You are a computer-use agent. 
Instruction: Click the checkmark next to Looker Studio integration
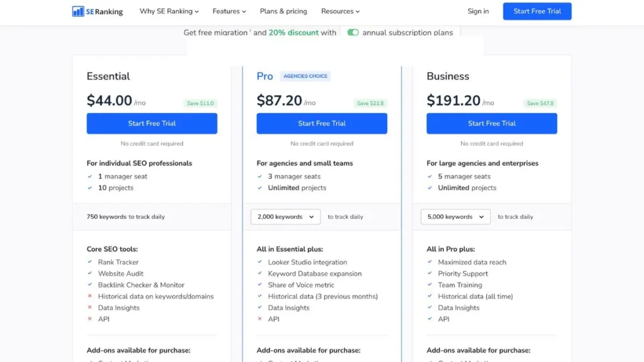coord(260,262)
